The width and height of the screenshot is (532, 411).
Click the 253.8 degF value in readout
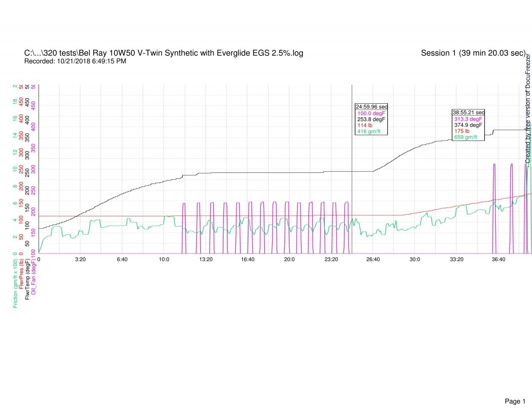372,119
